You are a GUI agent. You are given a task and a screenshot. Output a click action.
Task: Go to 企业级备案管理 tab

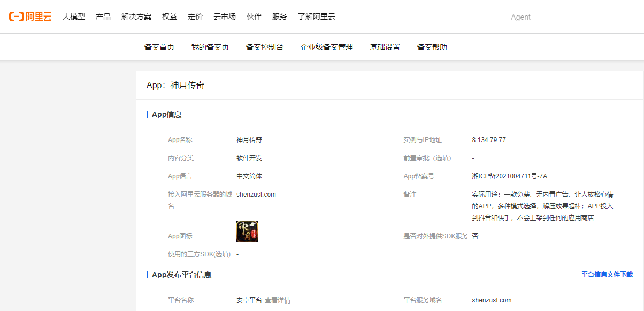coord(327,47)
